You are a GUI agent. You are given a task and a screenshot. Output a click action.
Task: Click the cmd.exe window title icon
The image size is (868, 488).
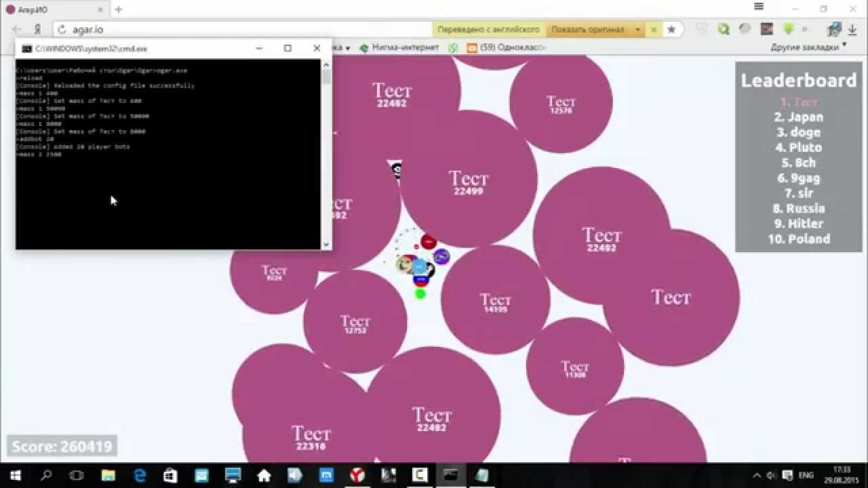click(x=26, y=49)
